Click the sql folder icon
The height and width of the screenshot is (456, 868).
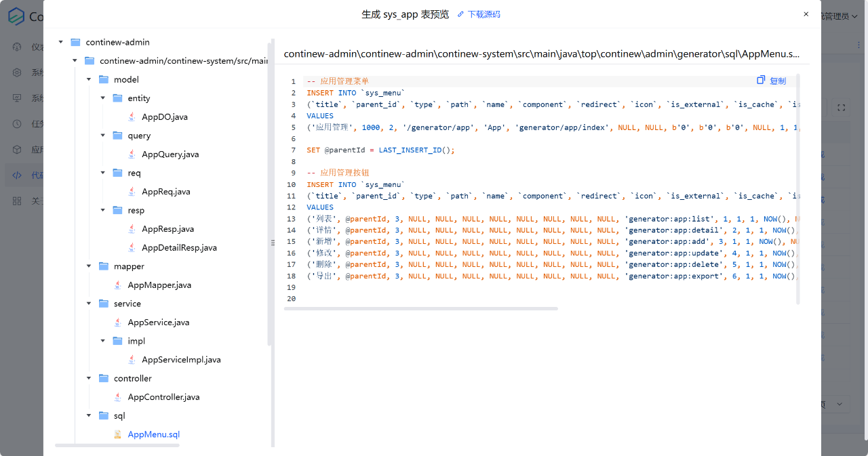104,415
